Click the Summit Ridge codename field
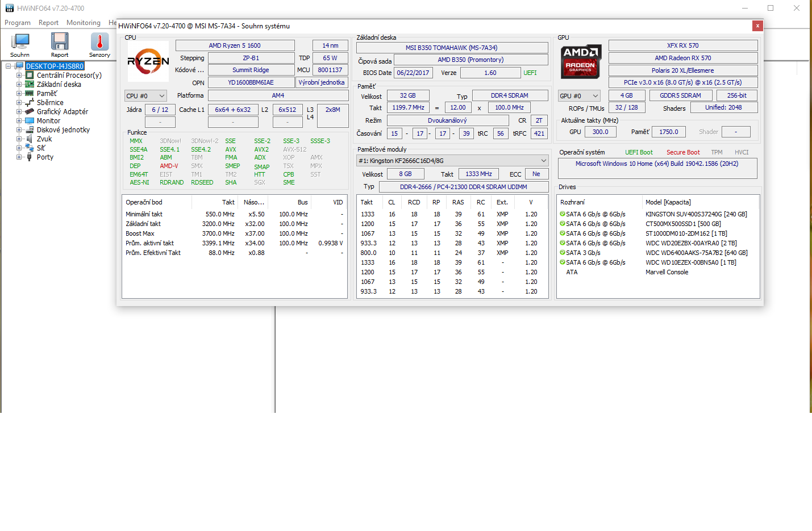 [251, 70]
